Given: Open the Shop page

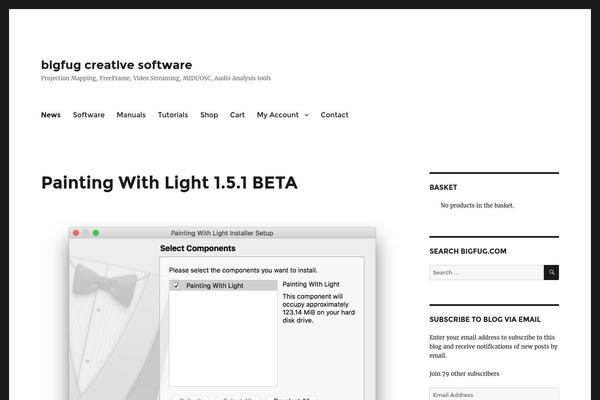Looking at the screenshot, I should pos(209,115).
